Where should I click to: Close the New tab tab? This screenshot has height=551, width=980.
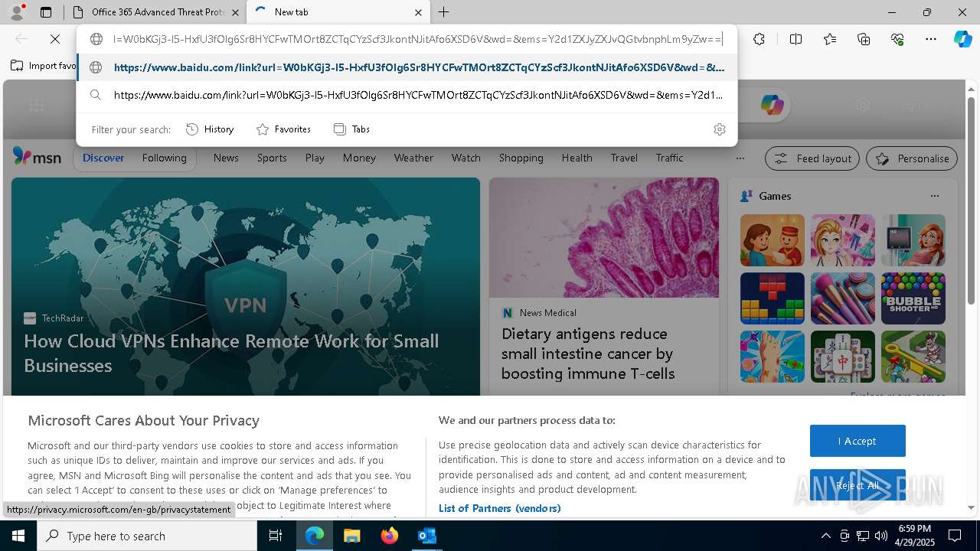(418, 12)
